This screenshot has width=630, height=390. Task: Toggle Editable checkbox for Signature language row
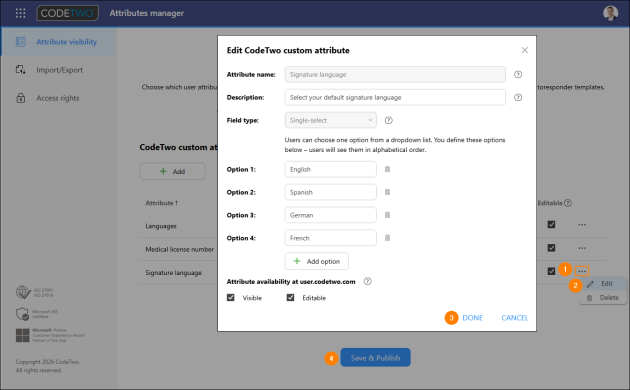click(x=551, y=272)
